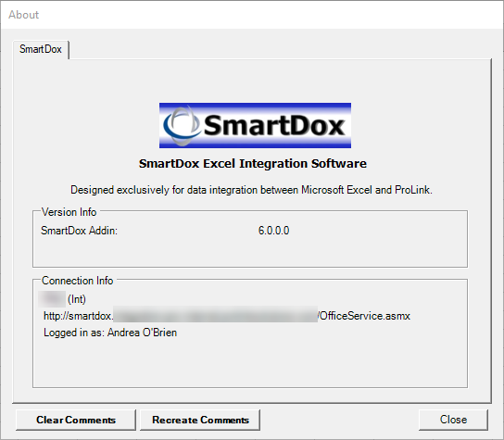Click the SmartDox Addin version number 6.0.0.0

(x=273, y=231)
